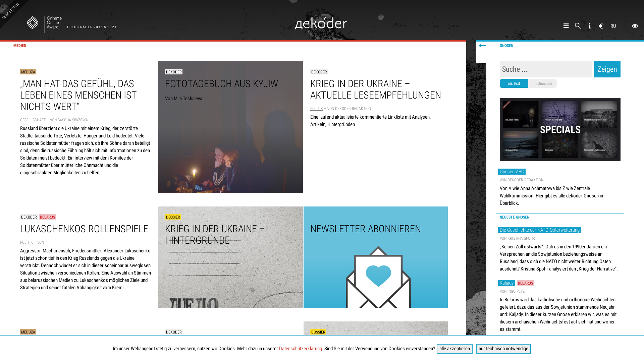Open the hamburger menu icon
Screen dimensions: 644x362
click(566, 26)
